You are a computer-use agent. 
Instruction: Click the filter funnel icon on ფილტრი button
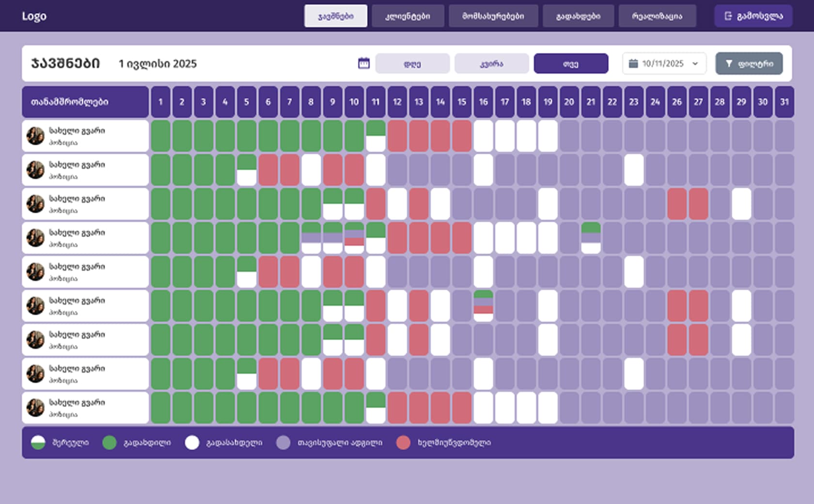pyautogui.click(x=729, y=63)
